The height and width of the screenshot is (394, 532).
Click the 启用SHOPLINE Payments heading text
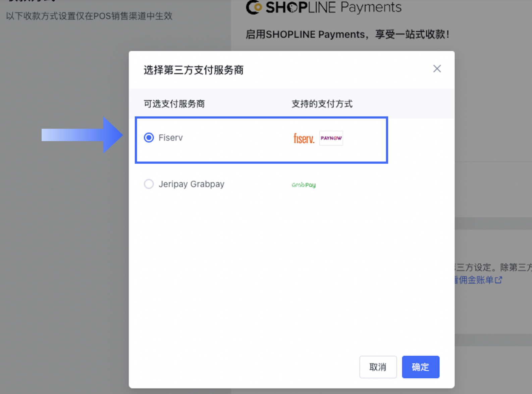tap(348, 34)
